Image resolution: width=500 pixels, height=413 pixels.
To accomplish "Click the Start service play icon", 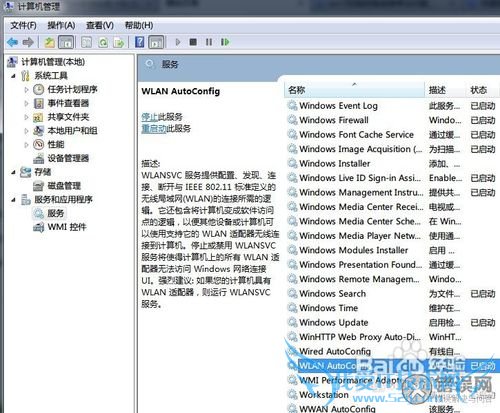I will click(x=178, y=42).
